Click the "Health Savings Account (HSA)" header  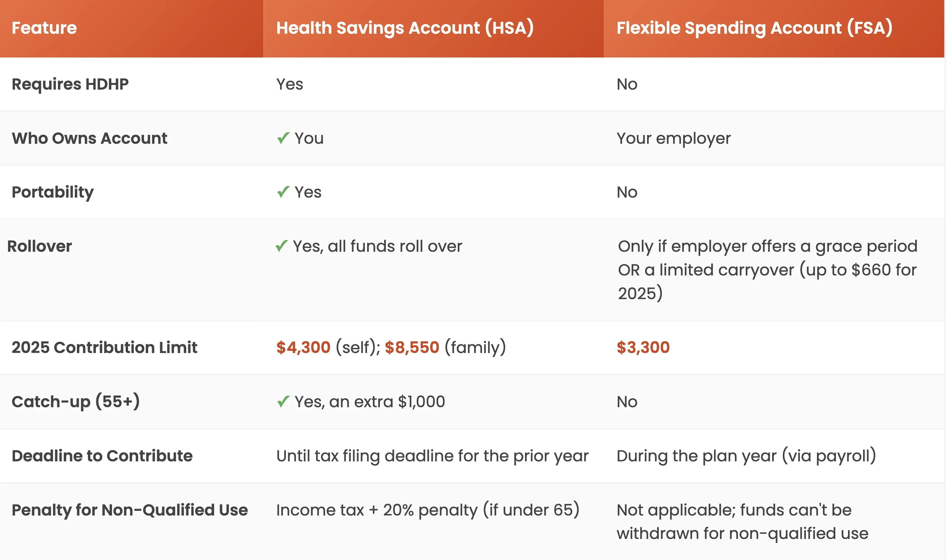(405, 28)
